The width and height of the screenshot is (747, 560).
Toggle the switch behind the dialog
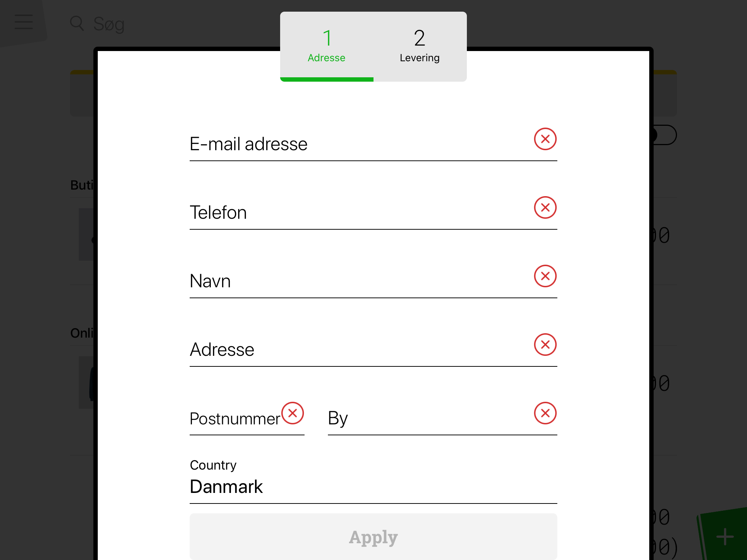click(x=664, y=135)
